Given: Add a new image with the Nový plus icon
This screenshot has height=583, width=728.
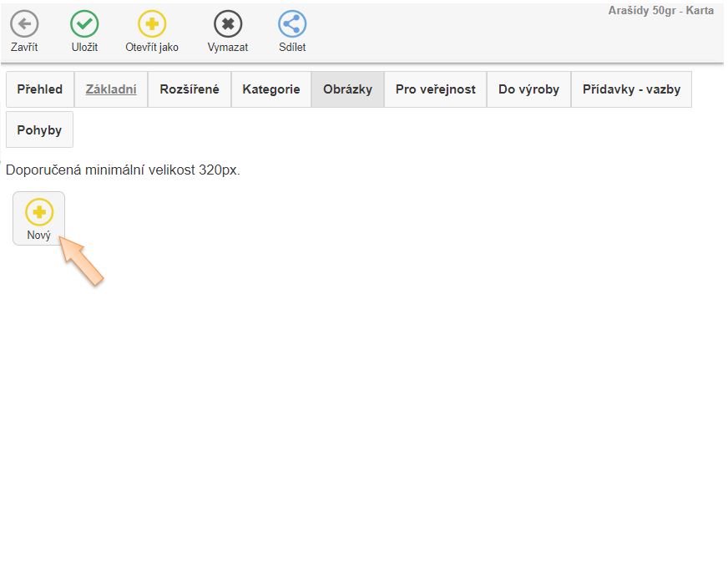Looking at the screenshot, I should pos(38,211).
